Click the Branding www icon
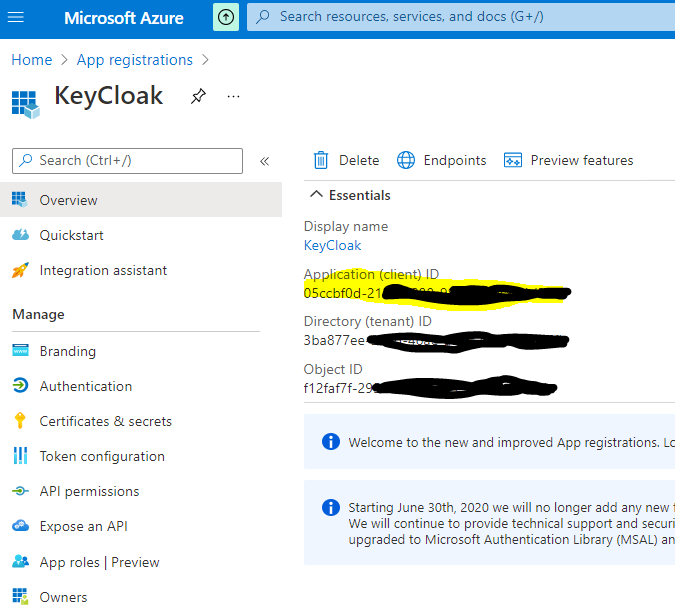675x613 pixels. tap(20, 350)
